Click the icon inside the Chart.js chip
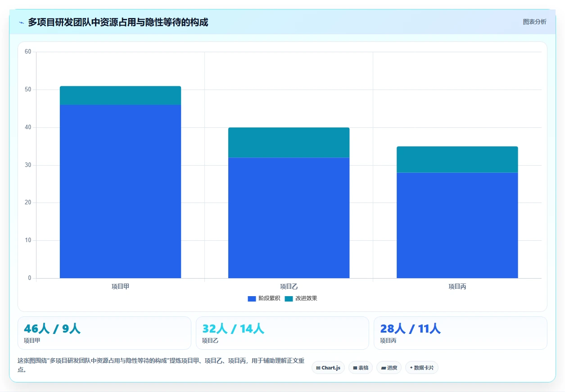 coord(318,368)
